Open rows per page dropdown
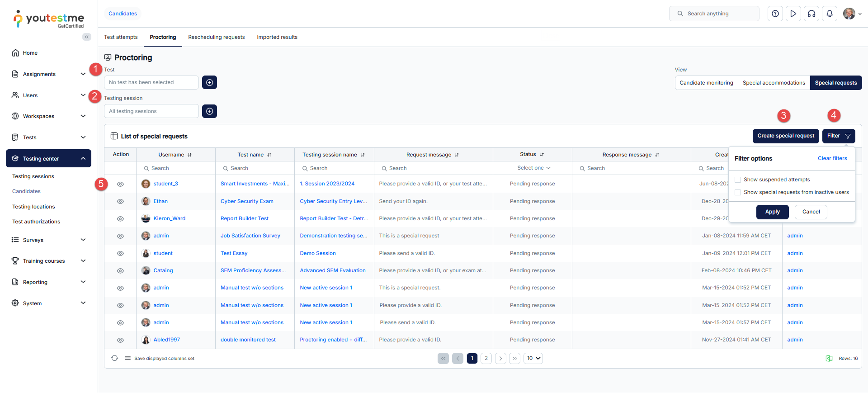The image size is (868, 393). 533,358
